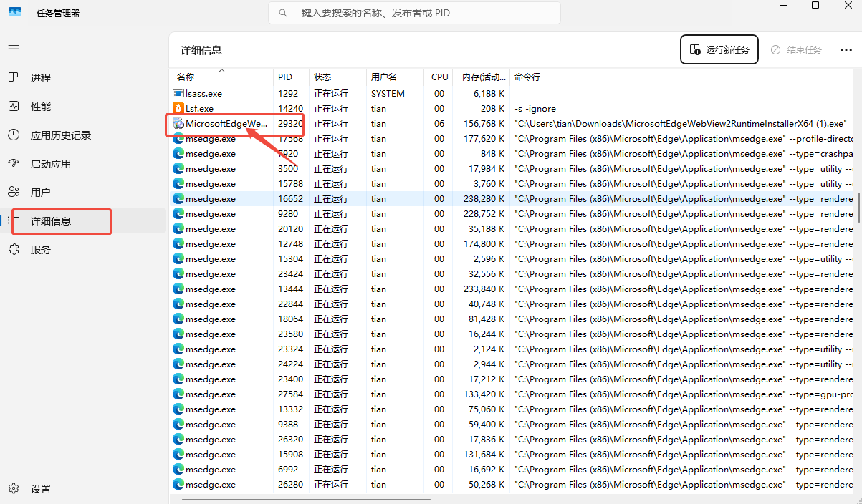The height and width of the screenshot is (504, 862).
Task: Click memory value 133,420 K
Action: pos(484,394)
